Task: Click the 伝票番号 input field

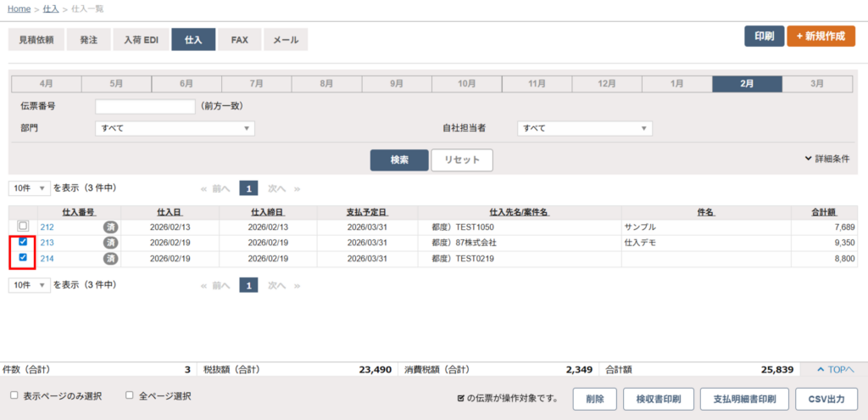Action: pyautogui.click(x=145, y=107)
